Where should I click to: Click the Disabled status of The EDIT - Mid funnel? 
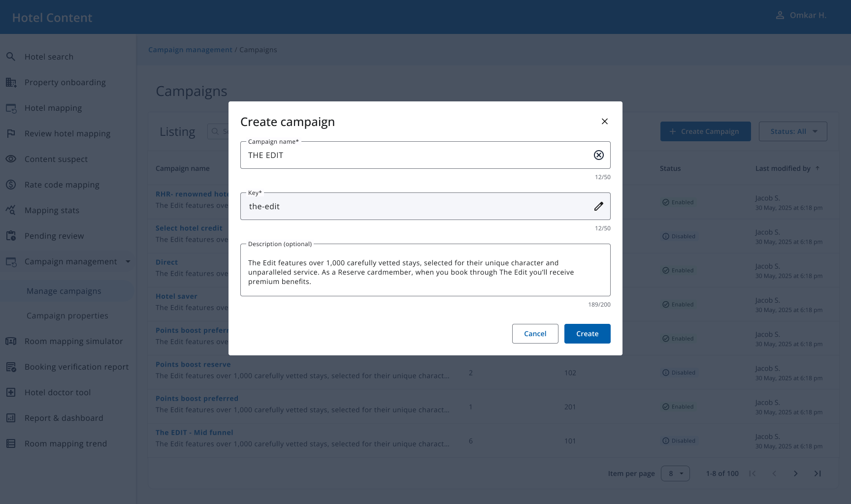[679, 441]
